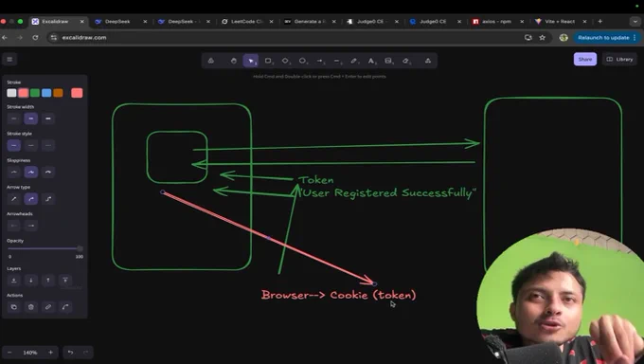The height and width of the screenshot is (364, 644).
Task: Reset zoom via the 140% label
Action: [30, 353]
